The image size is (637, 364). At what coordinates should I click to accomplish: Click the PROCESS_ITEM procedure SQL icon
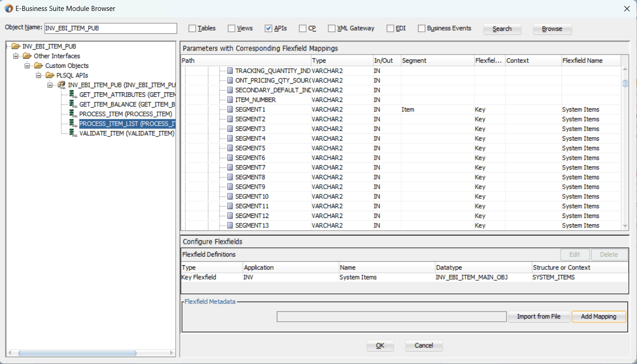tap(73, 114)
